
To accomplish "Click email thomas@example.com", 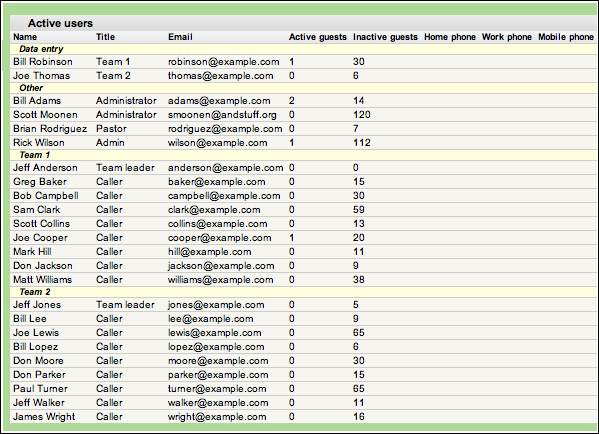I will tap(220, 76).
